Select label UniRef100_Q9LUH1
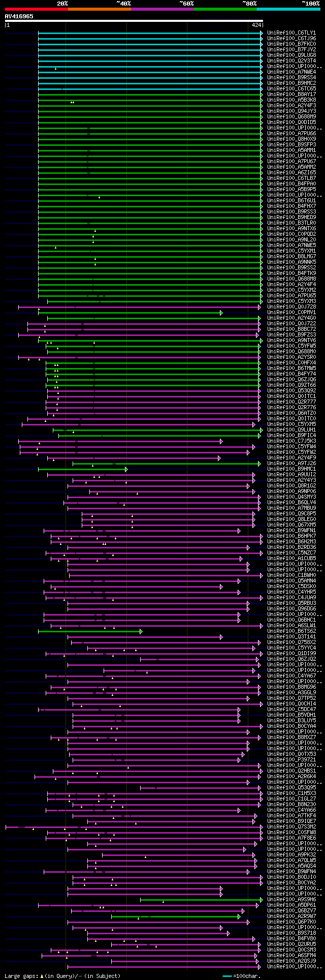325x980 pixels. pyautogui.click(x=291, y=430)
